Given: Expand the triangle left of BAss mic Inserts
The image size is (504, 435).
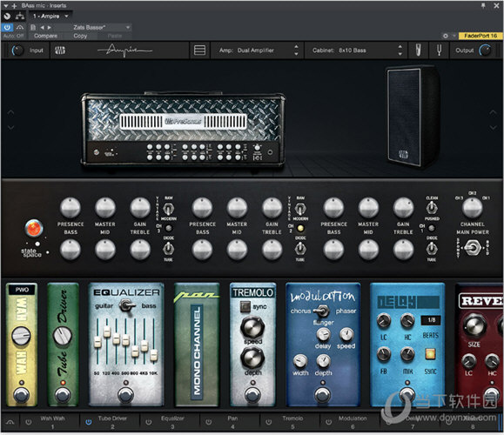Looking at the screenshot, I should coord(6,6).
